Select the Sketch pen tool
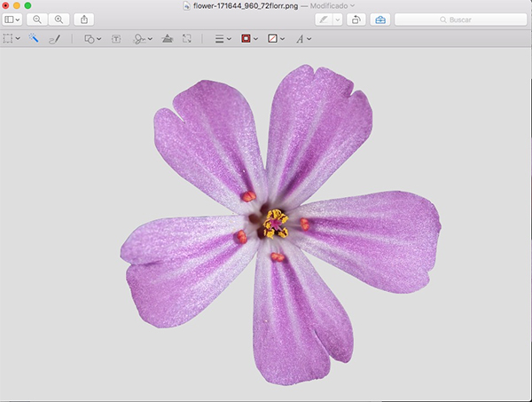The height and width of the screenshot is (402, 532). 54,39
